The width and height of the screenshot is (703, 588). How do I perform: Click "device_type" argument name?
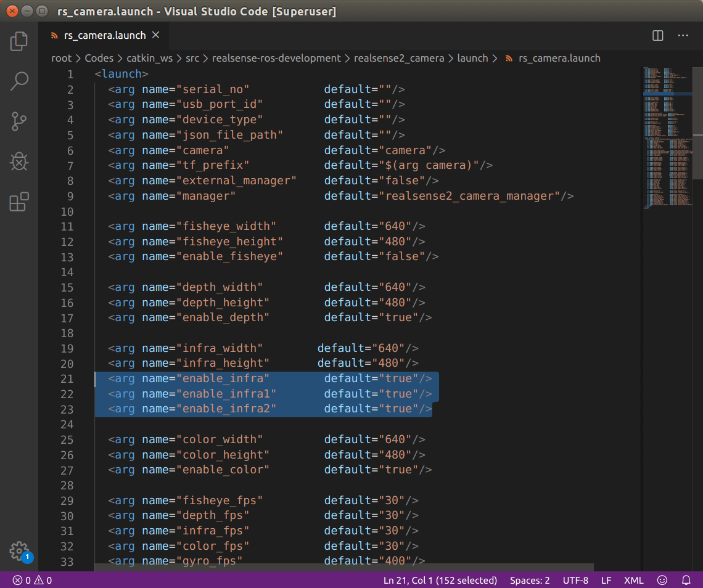point(220,120)
